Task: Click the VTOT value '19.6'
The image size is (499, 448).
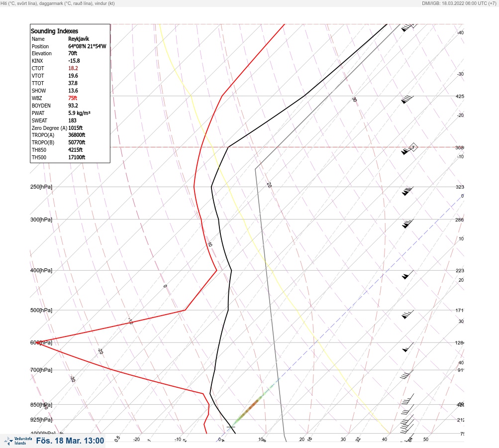Action: point(73,76)
